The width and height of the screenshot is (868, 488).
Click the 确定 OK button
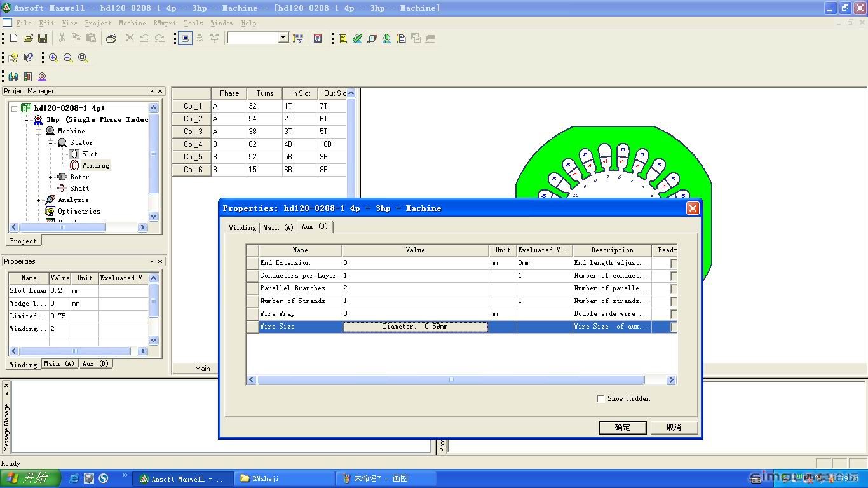coord(623,428)
